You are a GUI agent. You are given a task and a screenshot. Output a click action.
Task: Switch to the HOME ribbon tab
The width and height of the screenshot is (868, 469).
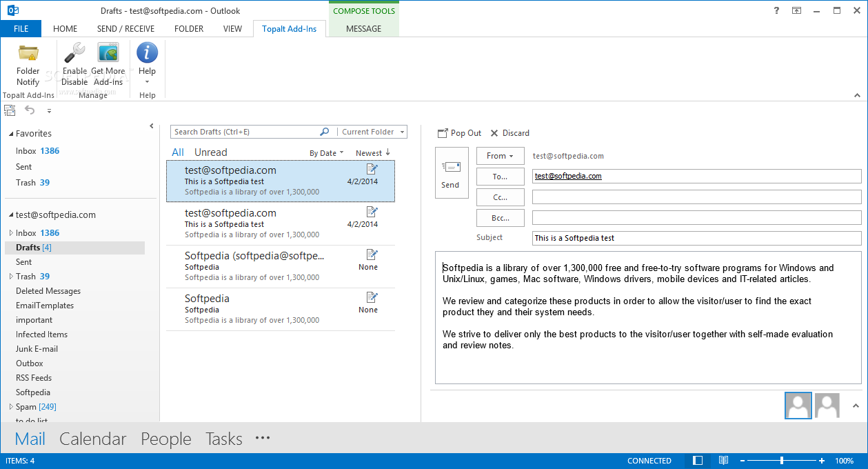click(x=65, y=29)
